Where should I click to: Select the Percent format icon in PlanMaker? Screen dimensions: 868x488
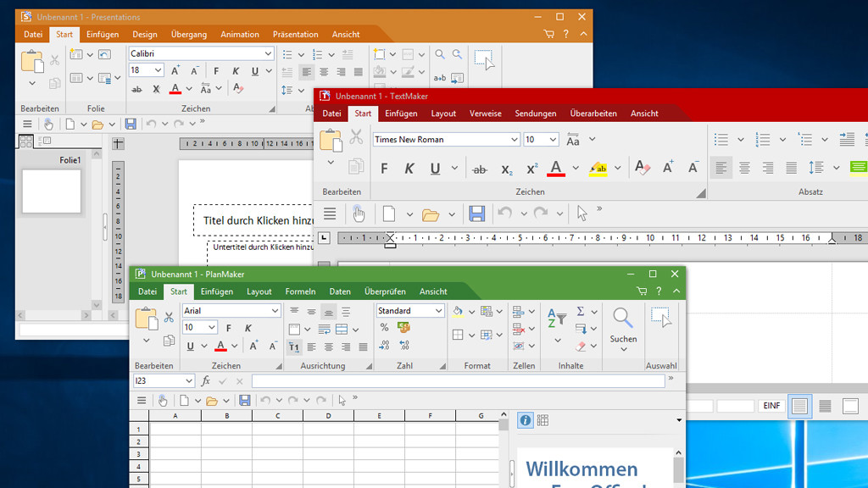[x=383, y=328]
